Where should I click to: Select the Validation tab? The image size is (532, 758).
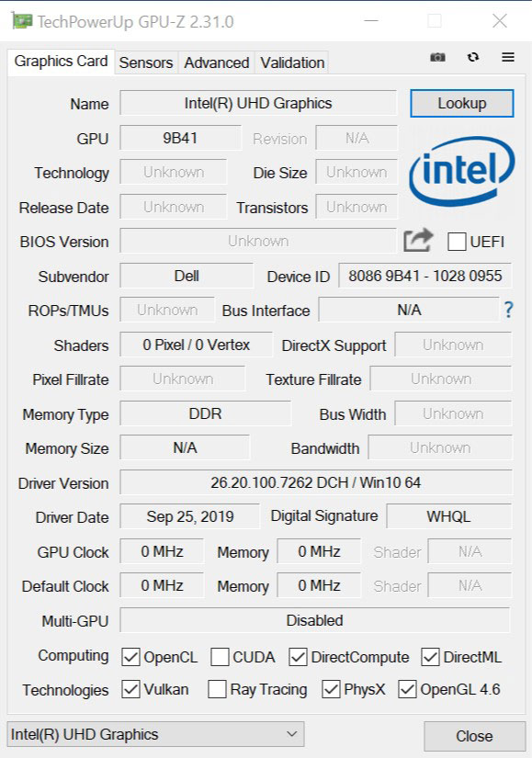292,62
